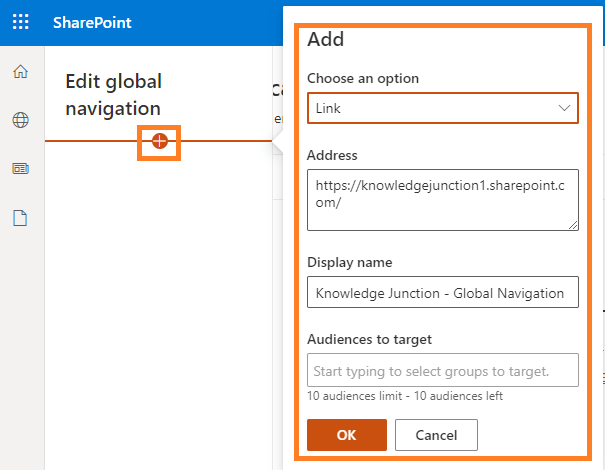Click the chevron in Link combo box

(x=564, y=108)
